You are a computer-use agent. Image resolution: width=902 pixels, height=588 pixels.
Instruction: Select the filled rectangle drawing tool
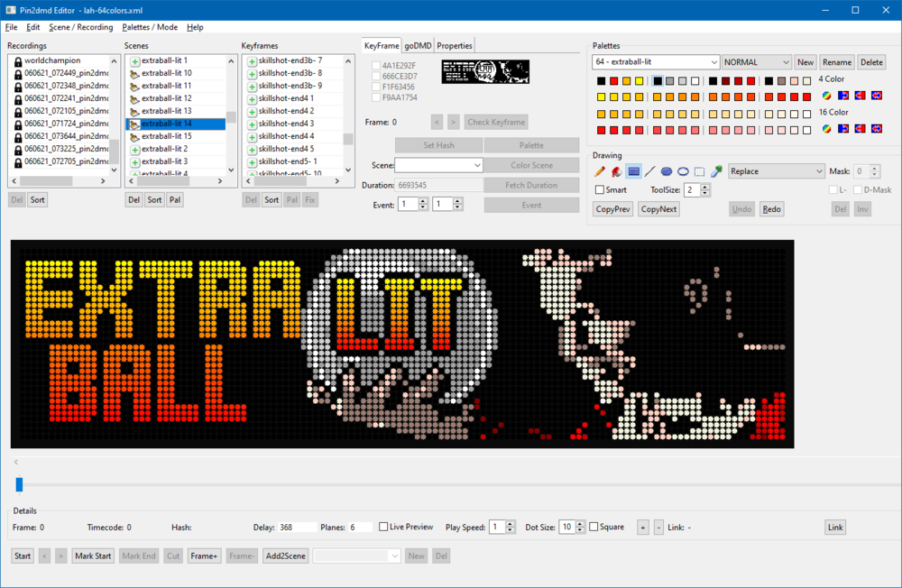[x=633, y=171]
